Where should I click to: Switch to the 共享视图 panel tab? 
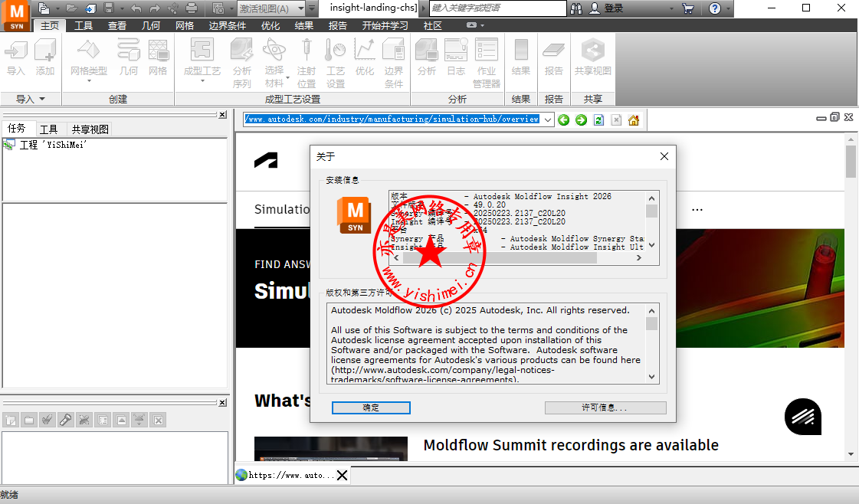[x=90, y=129]
